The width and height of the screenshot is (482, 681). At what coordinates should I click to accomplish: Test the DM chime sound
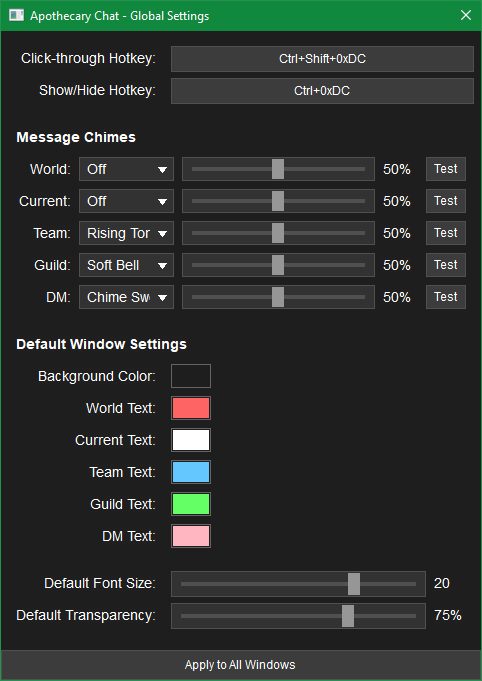click(x=446, y=297)
